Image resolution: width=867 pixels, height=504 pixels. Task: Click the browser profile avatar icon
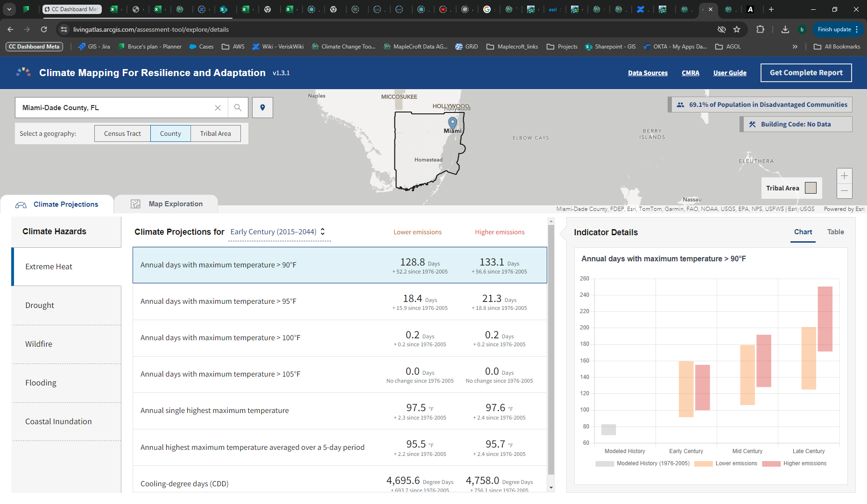[803, 29]
